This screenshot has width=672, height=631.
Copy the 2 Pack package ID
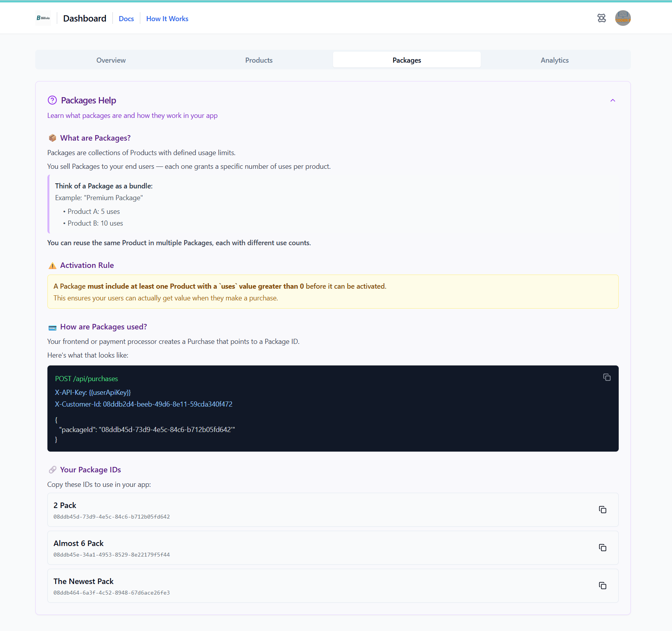coord(603,510)
